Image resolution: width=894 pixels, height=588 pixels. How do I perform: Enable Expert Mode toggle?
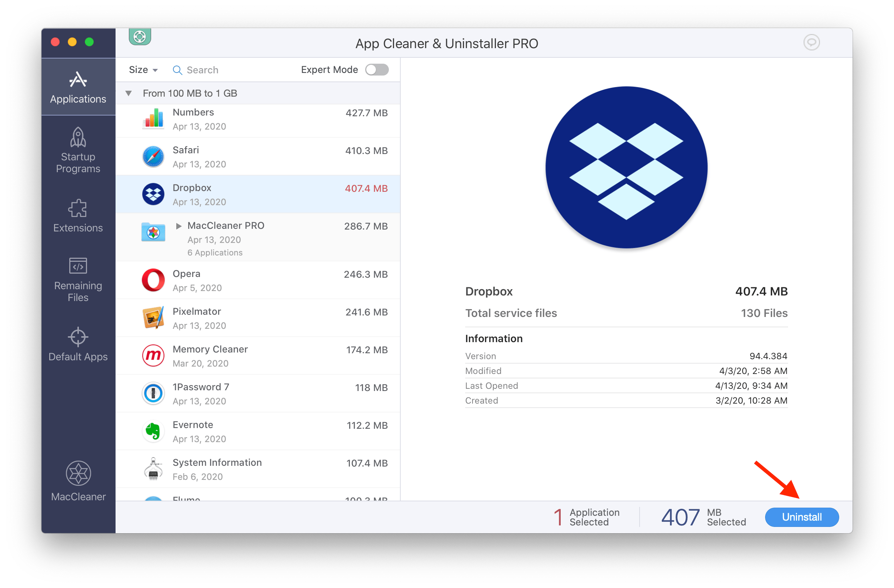pos(379,70)
